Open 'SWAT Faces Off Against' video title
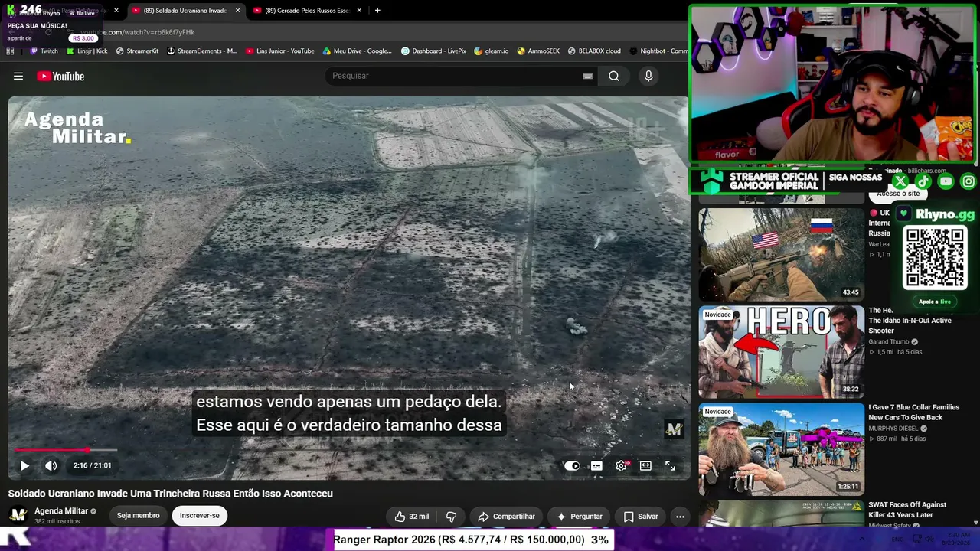The height and width of the screenshot is (551, 980). tap(907, 510)
